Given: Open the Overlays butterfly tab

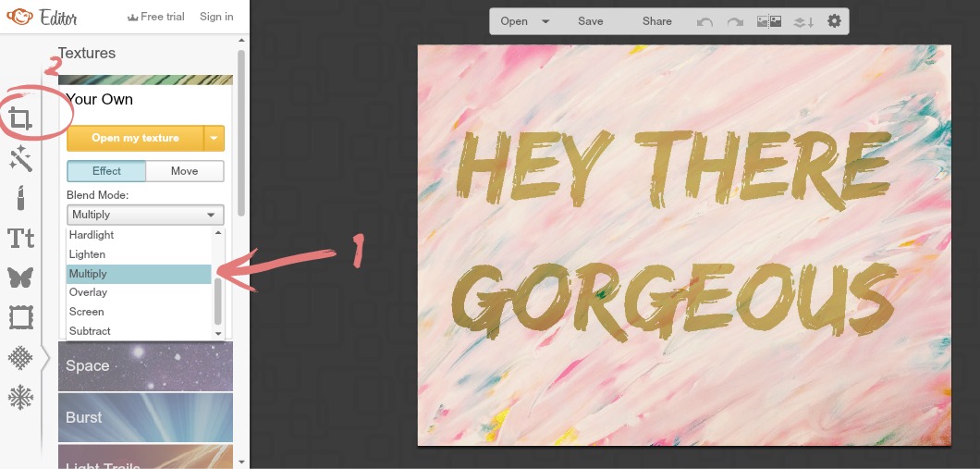Looking at the screenshot, I should [x=20, y=277].
